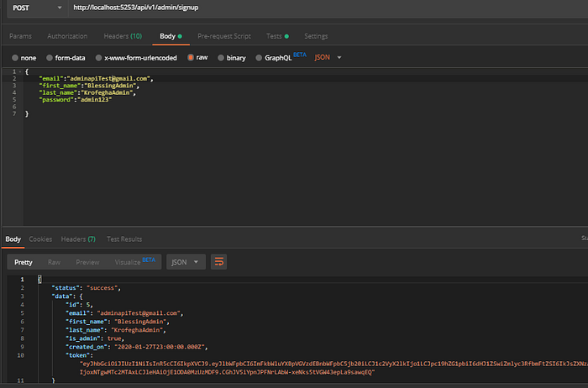Click the "password":"admin123" line
The height and width of the screenshot is (388, 588).
(x=76, y=100)
